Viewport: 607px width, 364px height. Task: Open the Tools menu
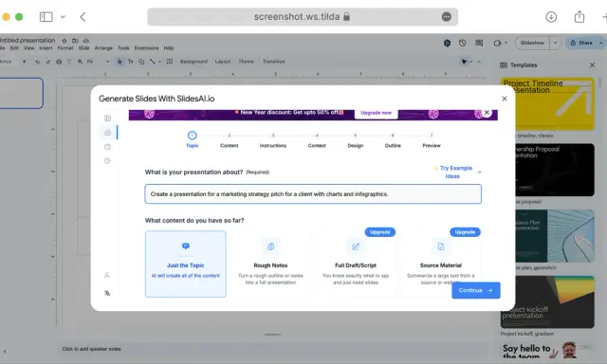coord(123,48)
